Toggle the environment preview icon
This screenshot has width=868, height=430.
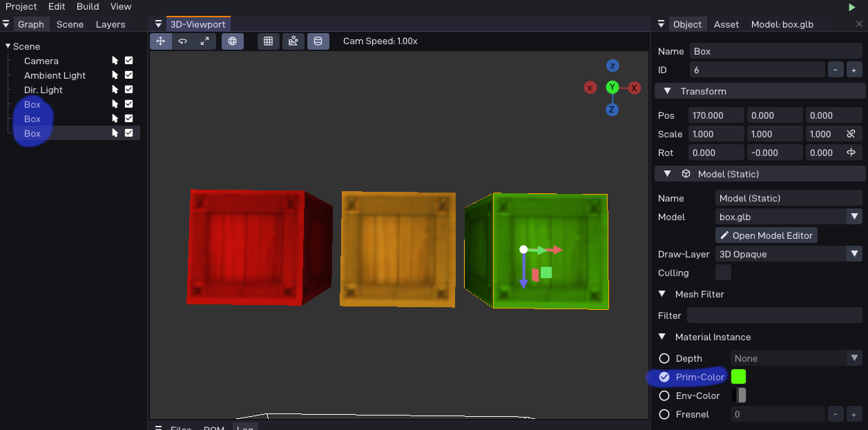pos(293,41)
